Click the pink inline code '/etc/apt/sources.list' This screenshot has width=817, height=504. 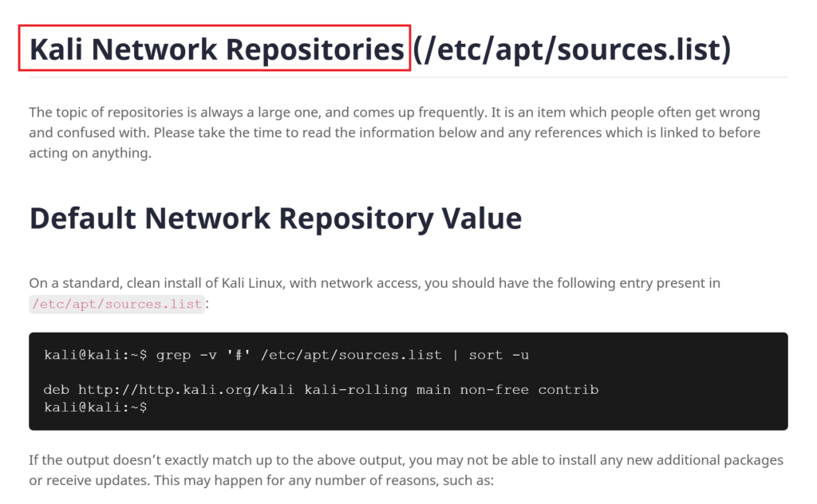pyautogui.click(x=116, y=304)
